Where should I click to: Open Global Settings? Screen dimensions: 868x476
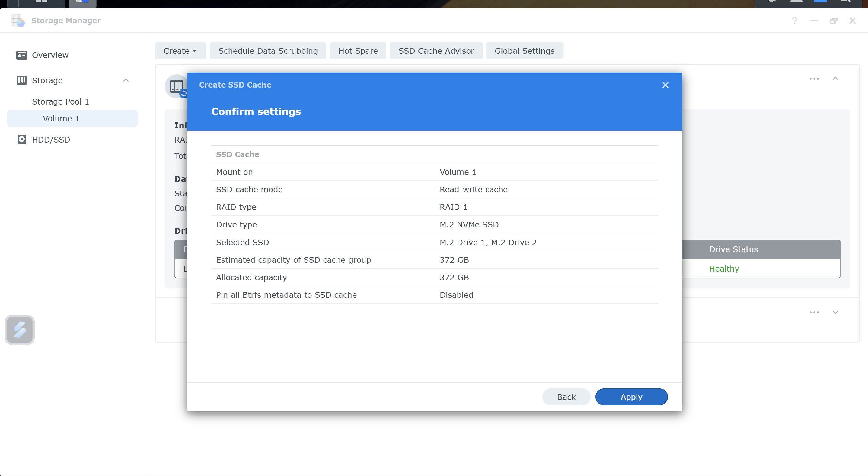tap(524, 51)
